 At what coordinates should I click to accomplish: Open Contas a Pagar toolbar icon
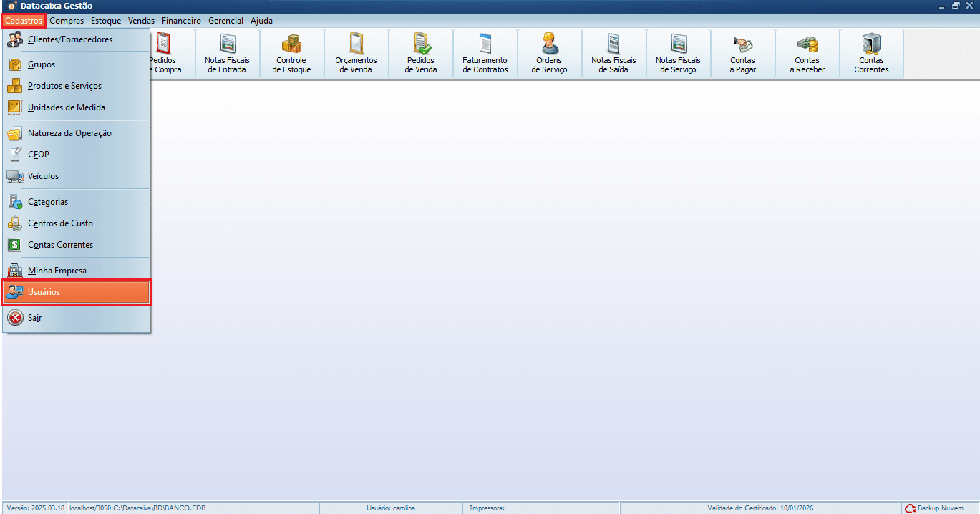point(742,54)
